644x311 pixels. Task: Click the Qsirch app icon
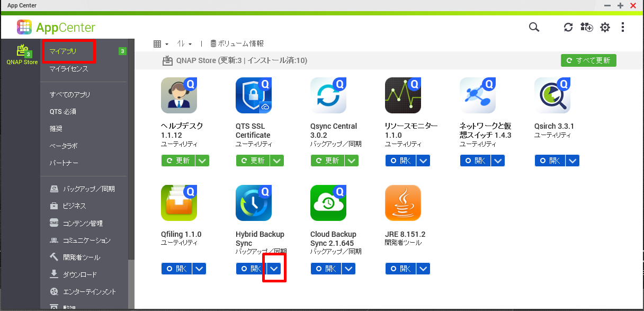(x=552, y=95)
